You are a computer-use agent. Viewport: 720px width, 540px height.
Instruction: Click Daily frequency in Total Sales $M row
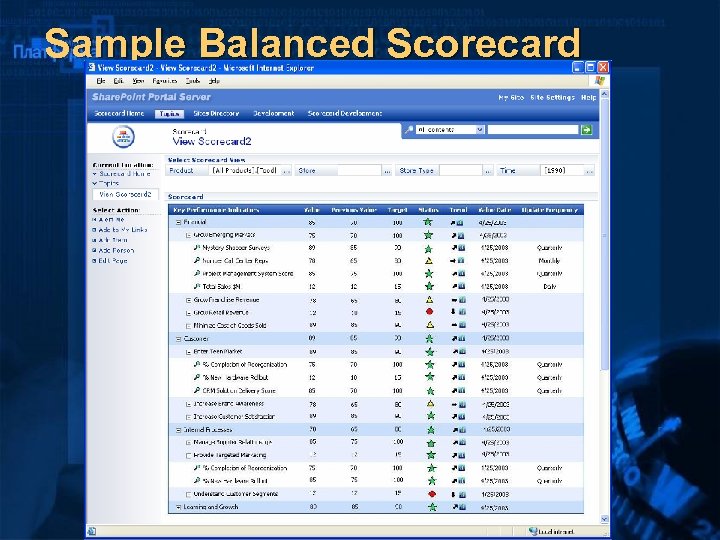pyautogui.click(x=550, y=287)
